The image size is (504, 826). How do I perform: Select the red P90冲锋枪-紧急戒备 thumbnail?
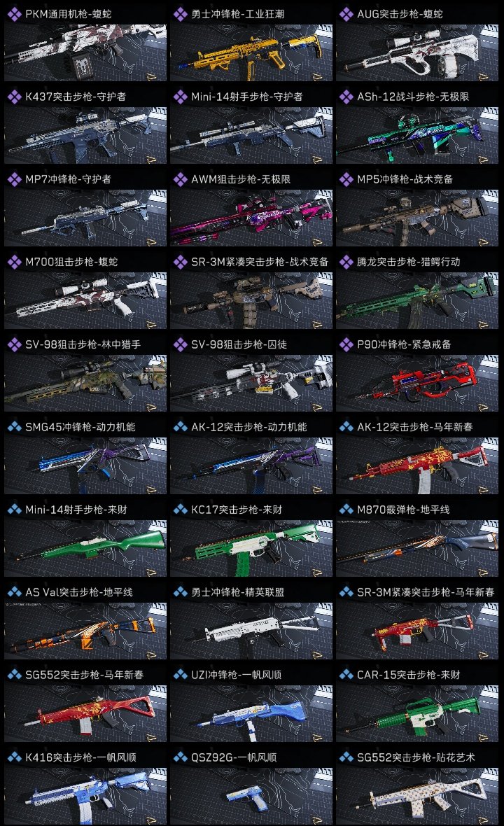[x=417, y=383]
